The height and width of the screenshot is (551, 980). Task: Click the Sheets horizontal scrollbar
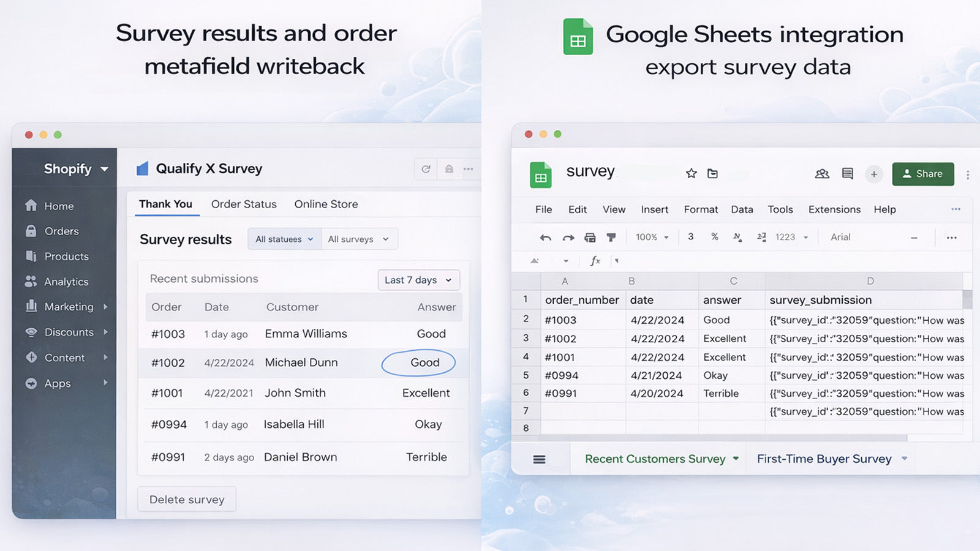tap(723, 438)
